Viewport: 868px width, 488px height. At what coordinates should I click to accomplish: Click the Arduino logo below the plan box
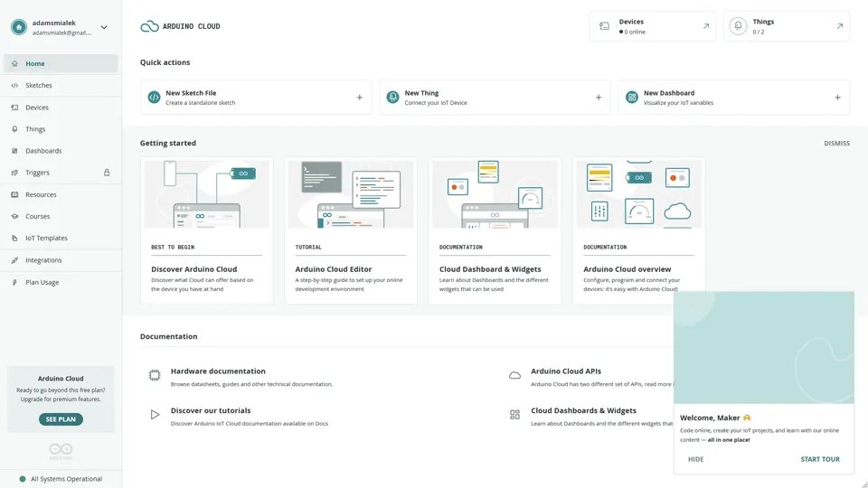point(61,450)
